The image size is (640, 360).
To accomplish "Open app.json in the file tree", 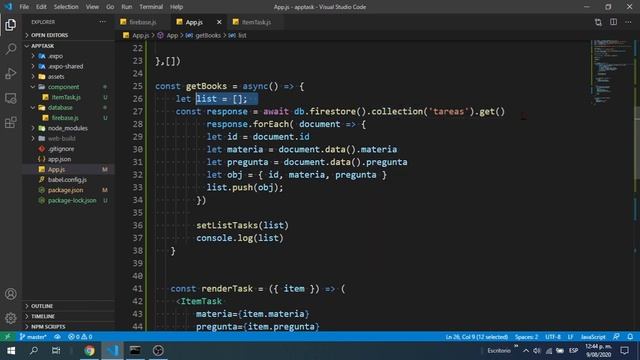I will click(x=60, y=159).
